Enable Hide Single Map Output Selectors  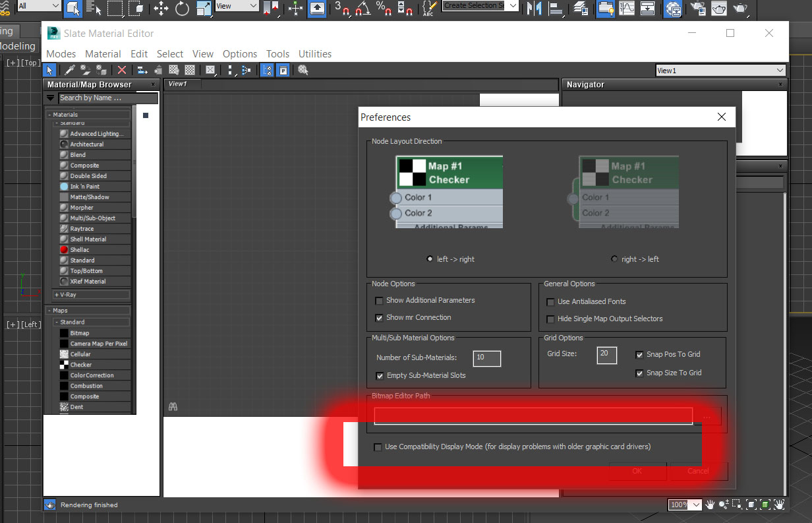pyautogui.click(x=550, y=319)
